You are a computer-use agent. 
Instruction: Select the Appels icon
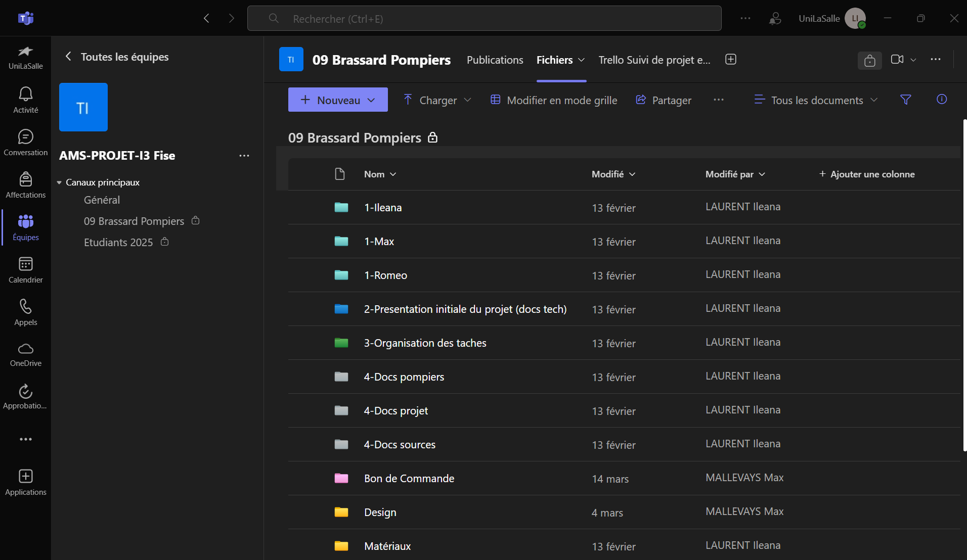click(25, 311)
